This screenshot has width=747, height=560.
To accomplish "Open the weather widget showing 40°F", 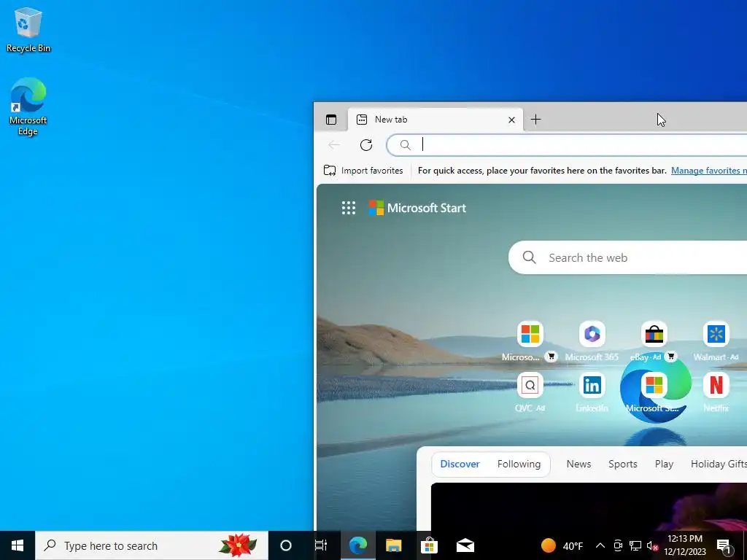I will (562, 545).
